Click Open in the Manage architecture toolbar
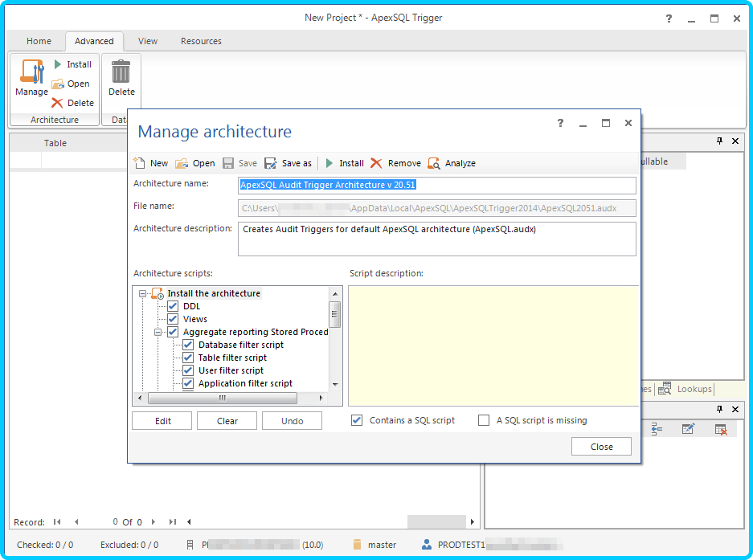Screen dimensions: 753x560 tap(195, 163)
